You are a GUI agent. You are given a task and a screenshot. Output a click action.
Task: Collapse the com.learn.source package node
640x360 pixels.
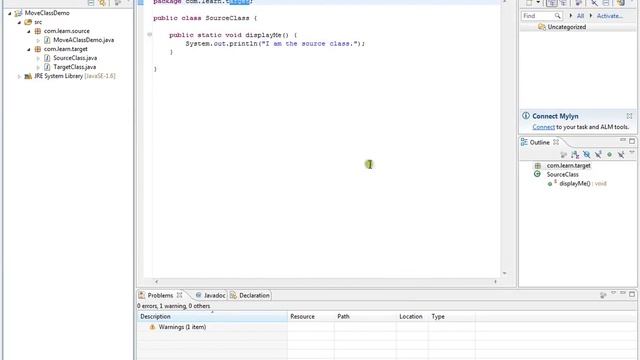29,31
